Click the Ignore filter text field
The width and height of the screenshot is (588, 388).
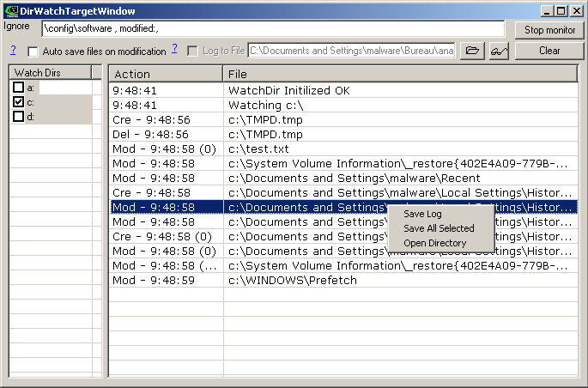click(x=273, y=29)
